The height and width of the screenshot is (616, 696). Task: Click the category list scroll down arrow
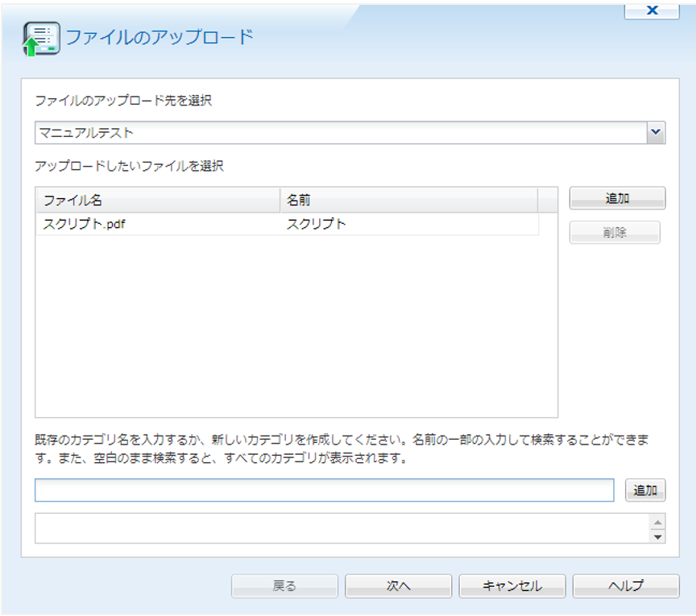657,536
